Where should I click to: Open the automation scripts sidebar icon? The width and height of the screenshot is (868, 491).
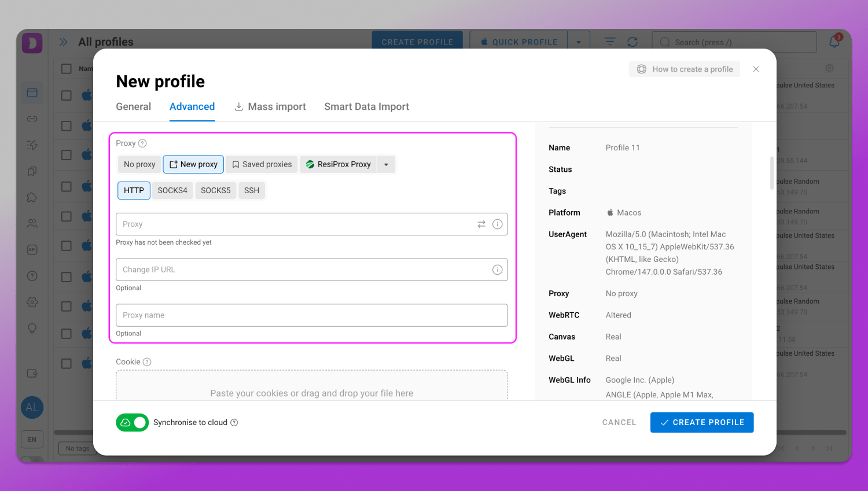click(32, 145)
